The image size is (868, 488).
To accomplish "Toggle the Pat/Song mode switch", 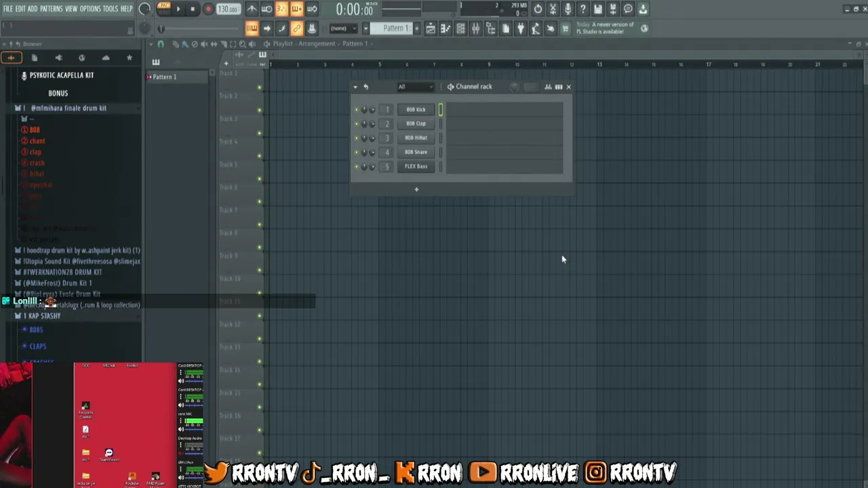I will 163,9.
